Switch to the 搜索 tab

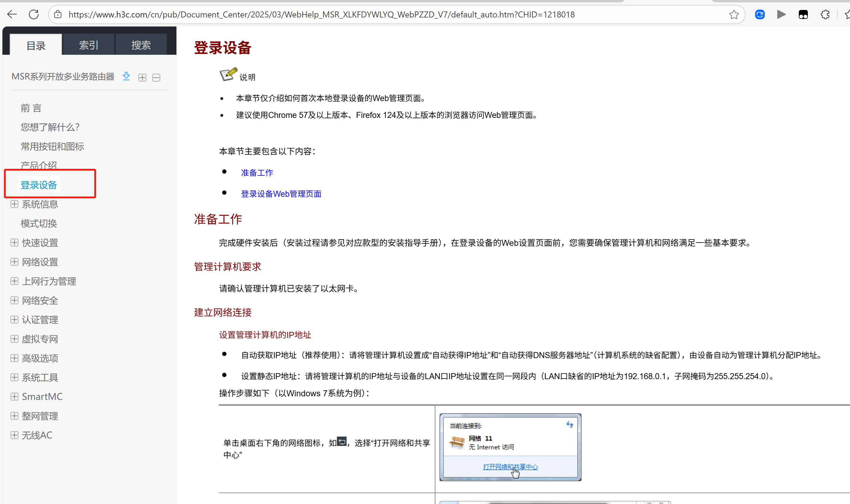coord(141,45)
